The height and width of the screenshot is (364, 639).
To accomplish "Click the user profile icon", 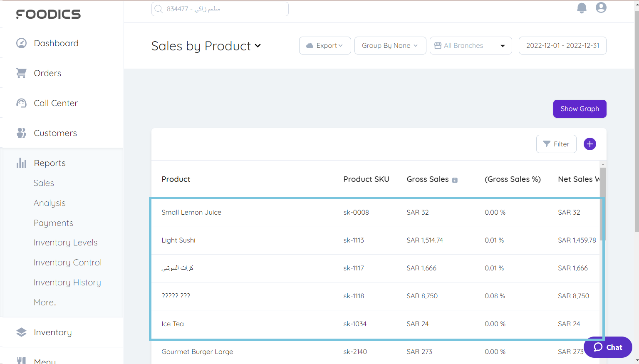I will point(601,7).
